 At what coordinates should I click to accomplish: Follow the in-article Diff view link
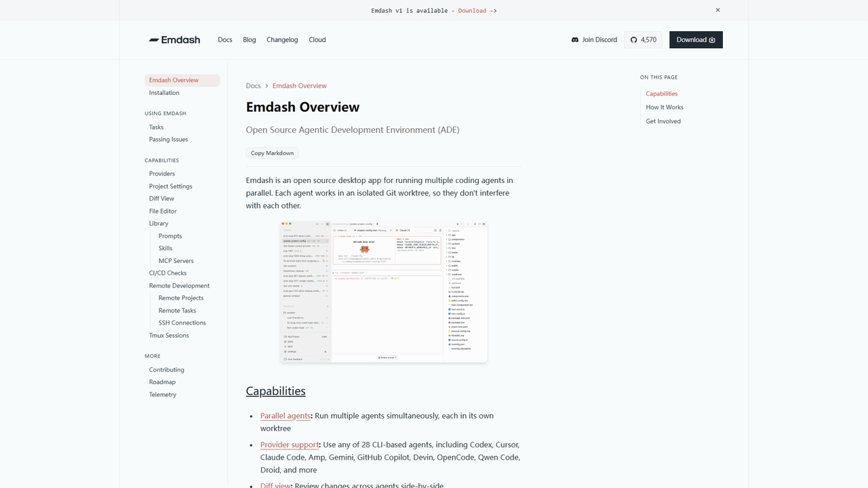275,485
